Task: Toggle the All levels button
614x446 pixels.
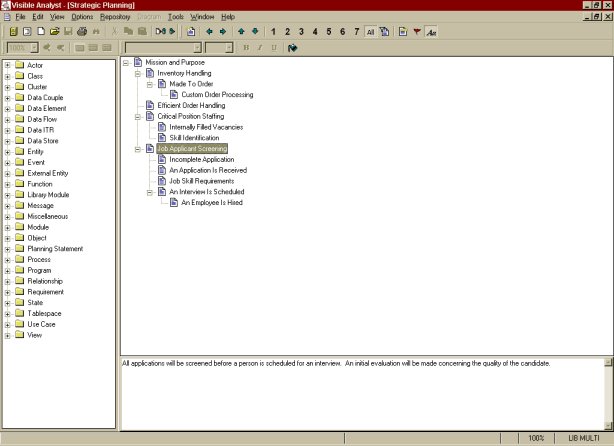Action: (x=370, y=32)
